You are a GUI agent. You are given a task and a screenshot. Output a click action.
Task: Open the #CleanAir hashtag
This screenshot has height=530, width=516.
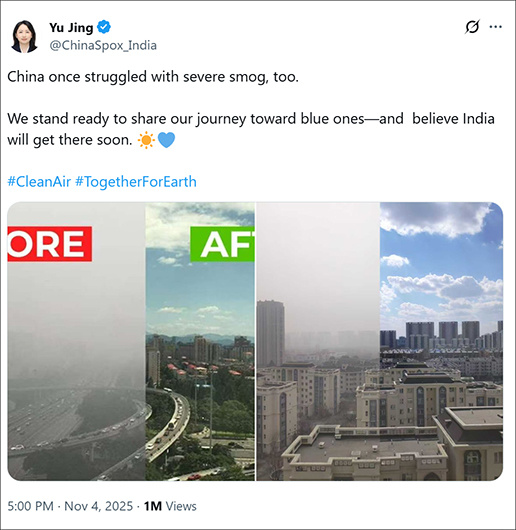(39, 182)
